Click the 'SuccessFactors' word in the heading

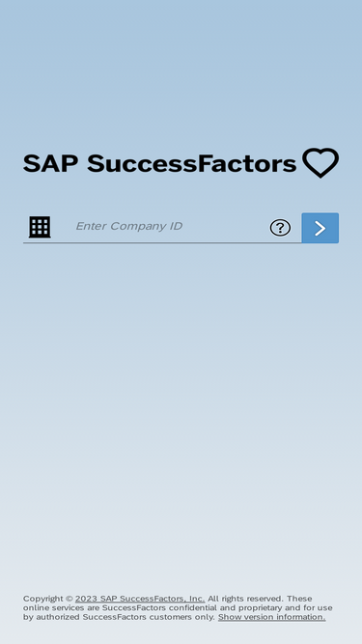(x=192, y=163)
